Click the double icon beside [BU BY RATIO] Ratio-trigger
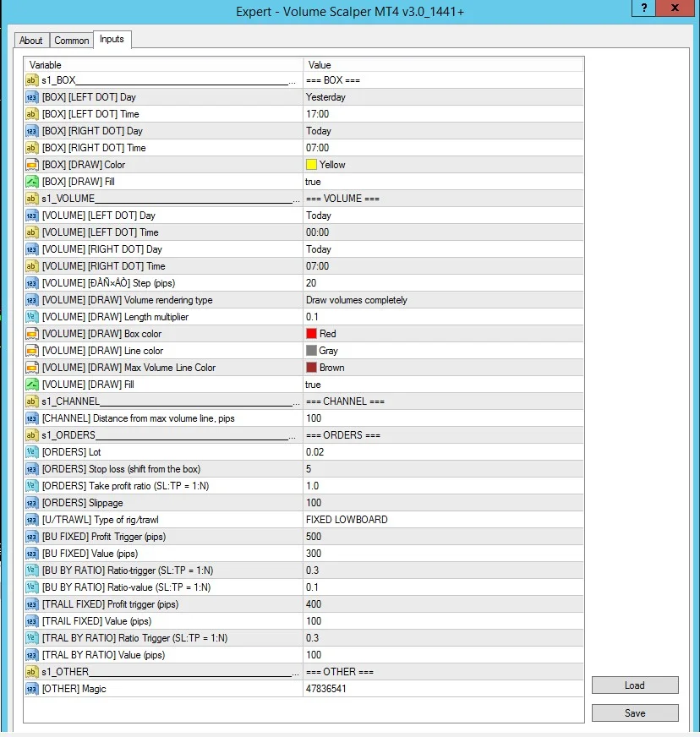This screenshot has width=700, height=737. tap(31, 571)
